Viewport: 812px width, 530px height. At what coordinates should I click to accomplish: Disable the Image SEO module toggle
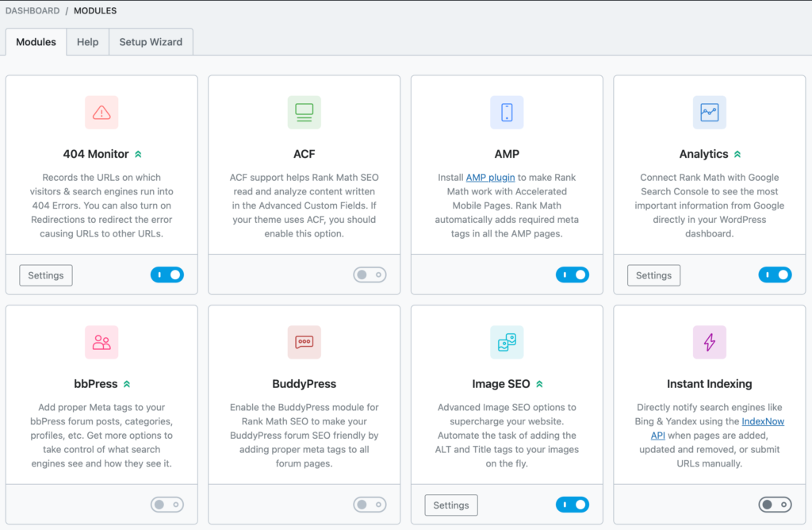573,505
